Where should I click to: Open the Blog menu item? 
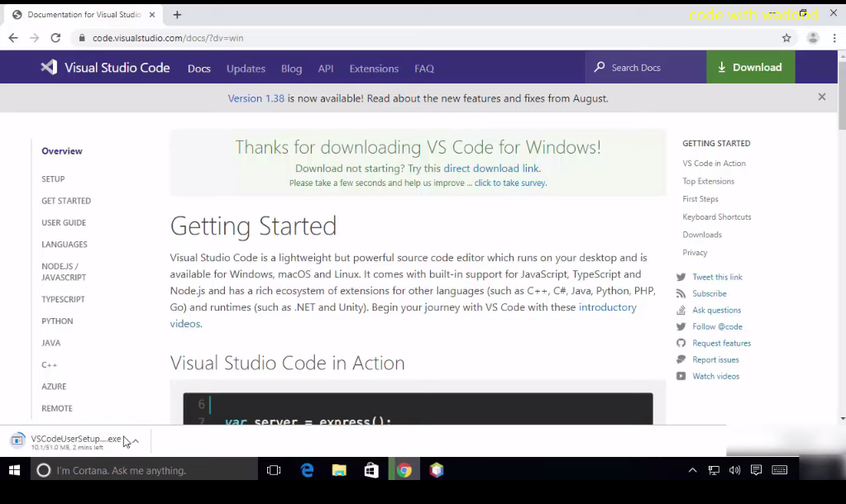pos(291,69)
